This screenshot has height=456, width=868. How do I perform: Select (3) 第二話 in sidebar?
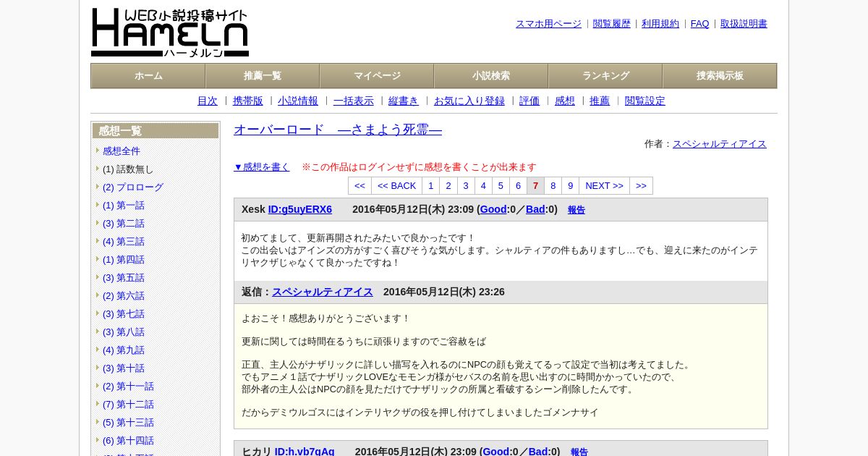pyautogui.click(x=124, y=224)
